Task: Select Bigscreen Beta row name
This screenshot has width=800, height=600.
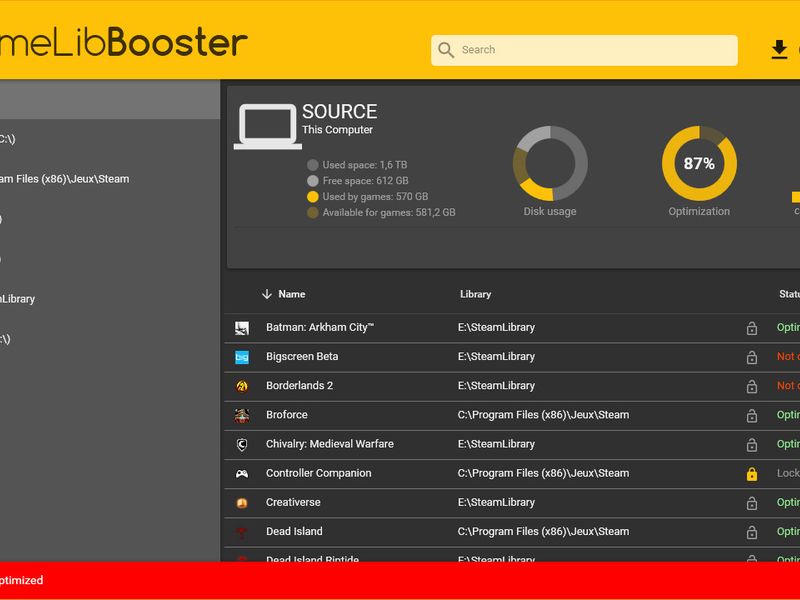Action: pos(302,357)
